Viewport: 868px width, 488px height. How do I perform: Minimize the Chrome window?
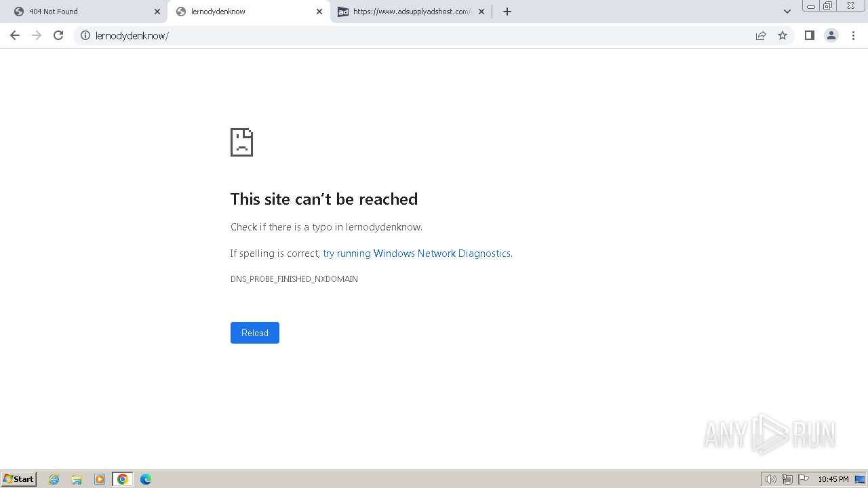pos(810,6)
